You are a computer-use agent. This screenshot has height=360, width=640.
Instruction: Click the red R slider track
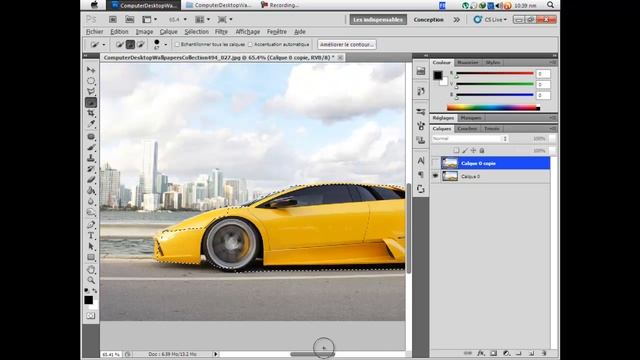tap(495, 74)
